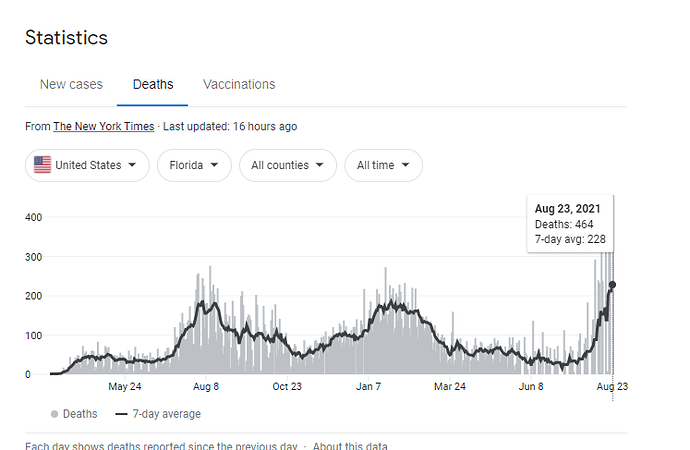This screenshot has height=450, width=690.
Task: Click the 300 y-axis value
Action: [x=33, y=257]
